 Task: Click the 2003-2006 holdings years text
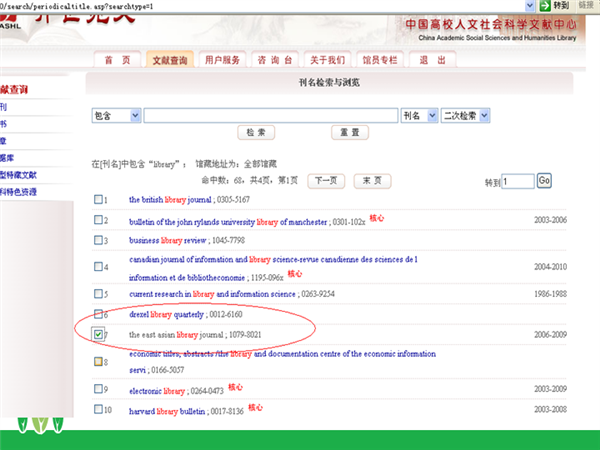click(550, 220)
